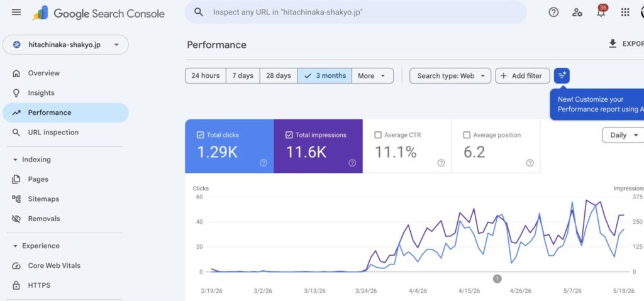The height and width of the screenshot is (301, 644).
Task: Enable the Average position checkbox
Action: 467,134
